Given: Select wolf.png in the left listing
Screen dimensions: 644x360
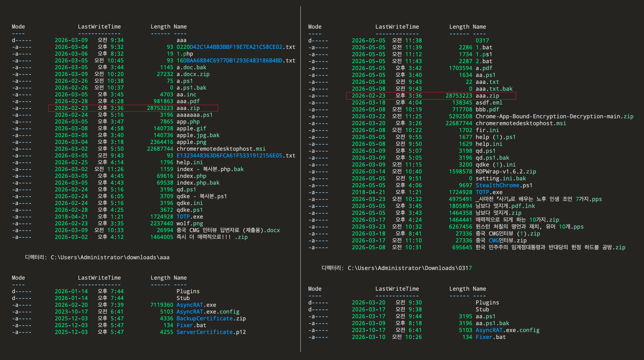Looking at the screenshot, I should tap(189, 223).
